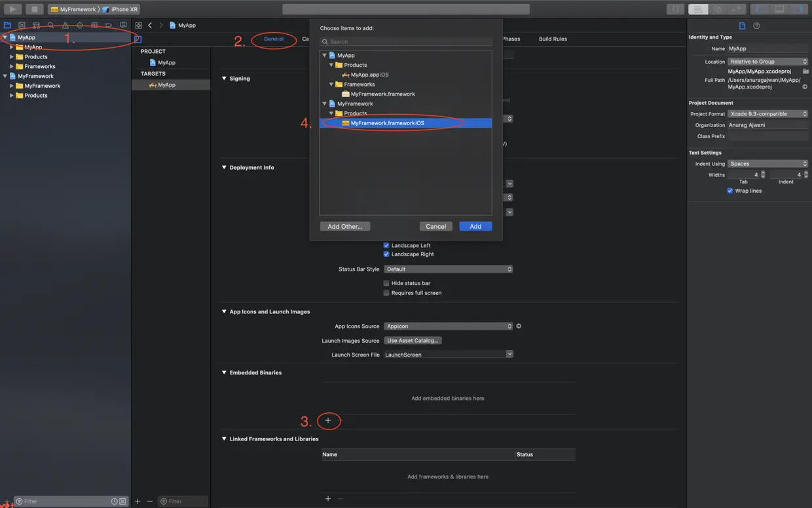This screenshot has height=508, width=812.
Task: Click the arrow next to App Icons Source
Action: [x=519, y=326]
